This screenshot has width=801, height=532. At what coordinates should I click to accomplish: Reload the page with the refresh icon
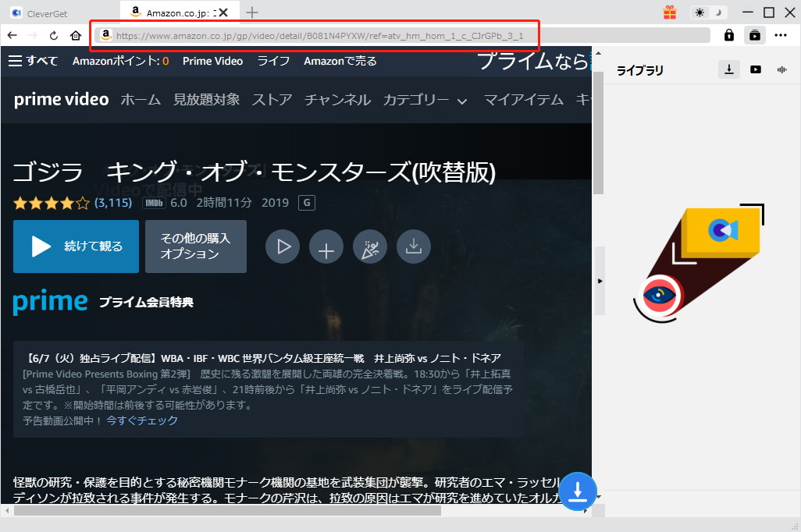pyautogui.click(x=54, y=35)
